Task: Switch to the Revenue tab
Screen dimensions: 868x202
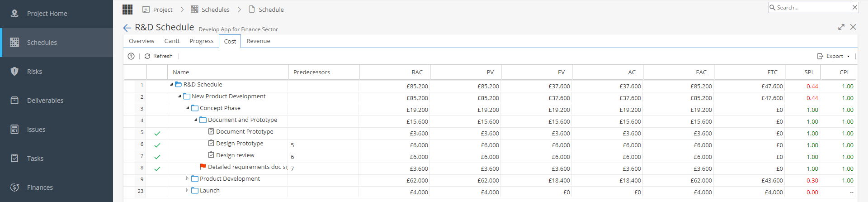Action: coord(258,41)
